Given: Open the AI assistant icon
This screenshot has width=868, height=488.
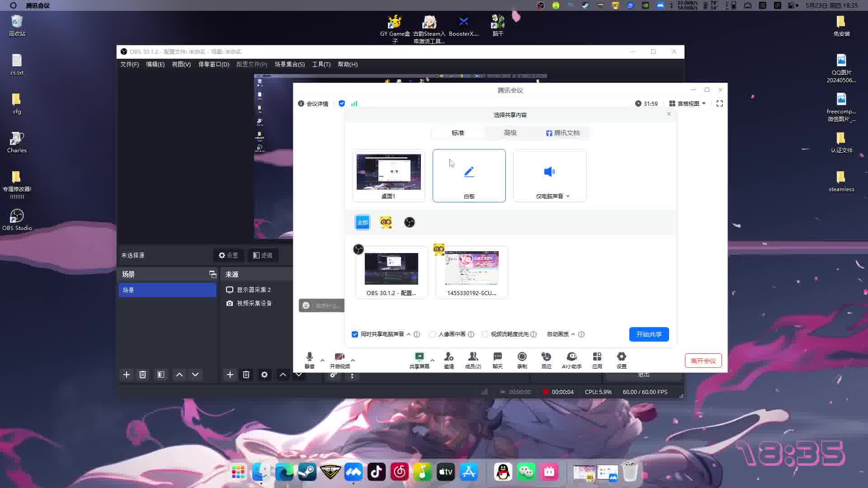Looking at the screenshot, I should point(571,357).
